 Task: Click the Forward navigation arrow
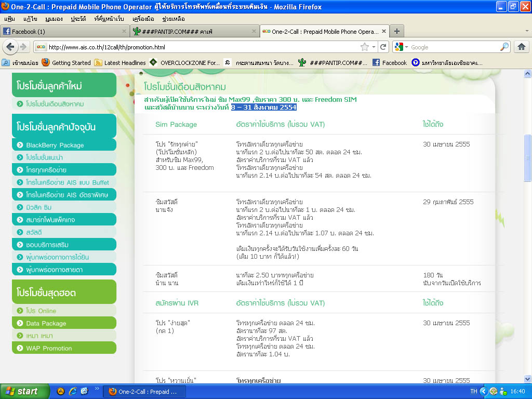tap(23, 47)
